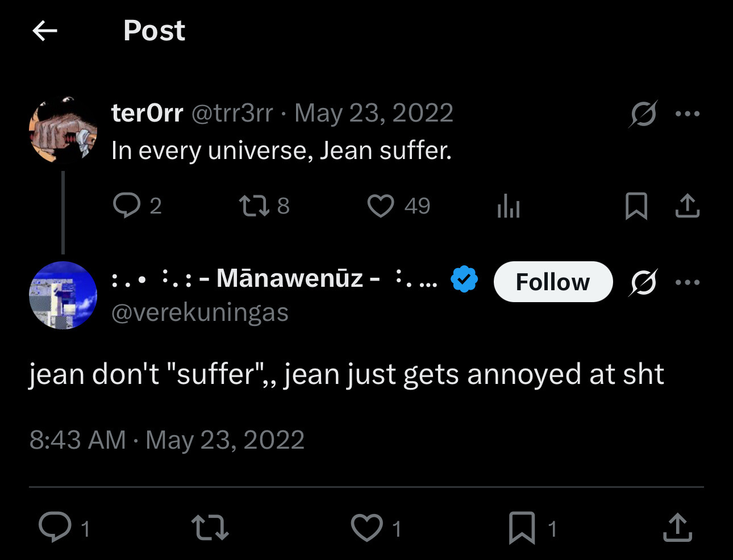Screen dimensions: 733x560
Task: Click Grok icon beside Follow button
Action: (643, 282)
